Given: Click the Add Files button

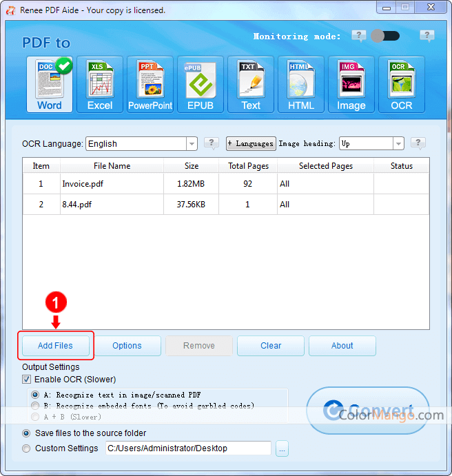Looking at the screenshot, I should tap(56, 346).
